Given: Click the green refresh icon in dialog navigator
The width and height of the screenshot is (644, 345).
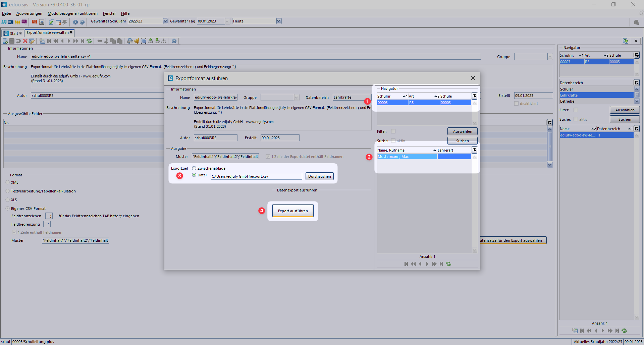Looking at the screenshot, I should point(448,264).
